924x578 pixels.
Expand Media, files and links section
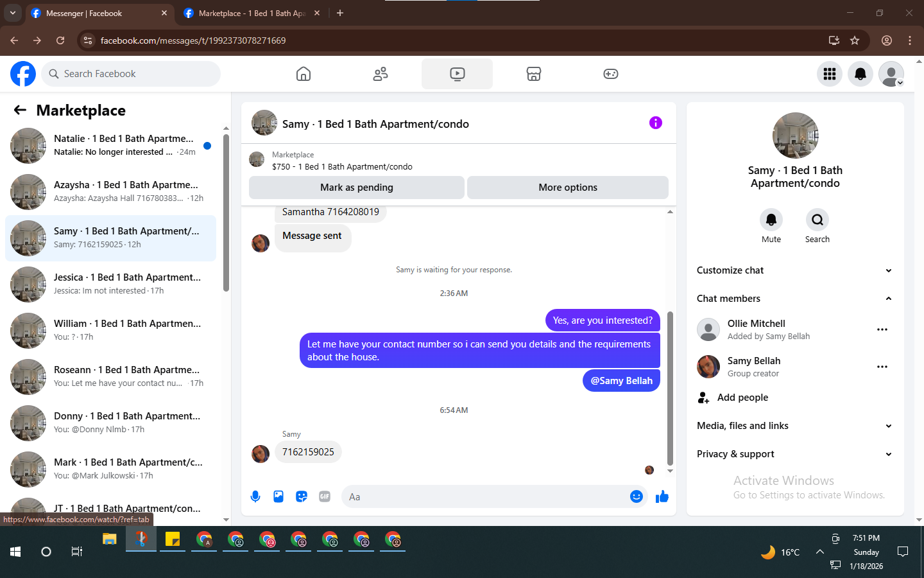coord(795,426)
